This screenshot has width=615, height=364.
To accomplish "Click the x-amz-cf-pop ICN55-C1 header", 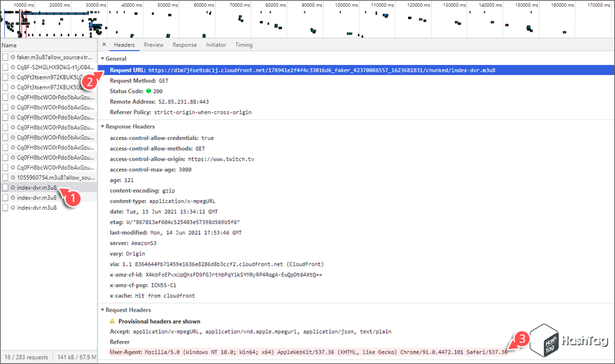I will pos(143,285).
